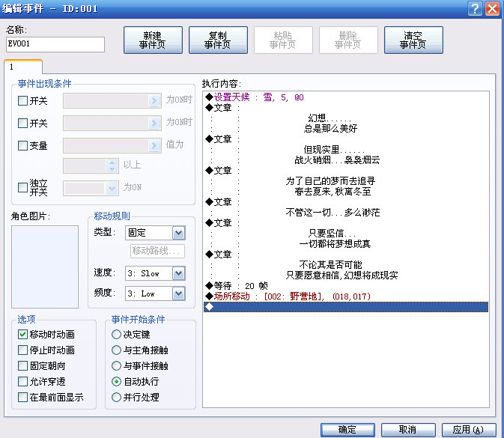
Task: Cancel with 取消 button
Action: pos(408,430)
